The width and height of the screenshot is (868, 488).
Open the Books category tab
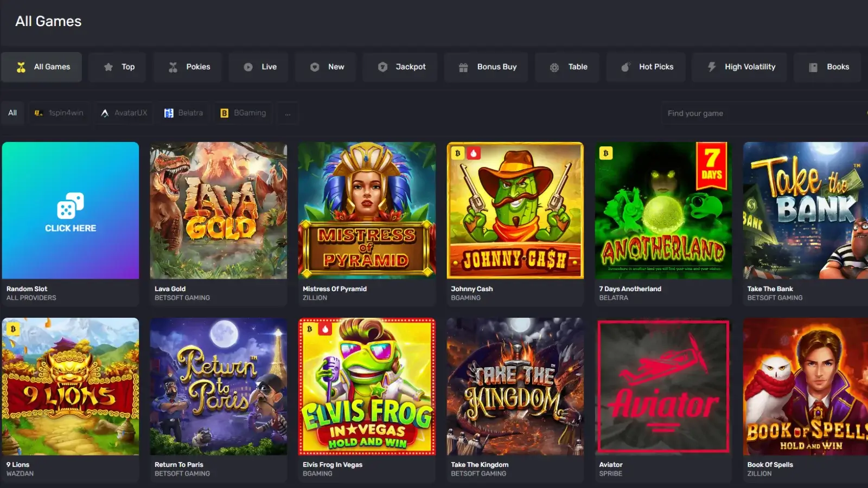pos(827,67)
